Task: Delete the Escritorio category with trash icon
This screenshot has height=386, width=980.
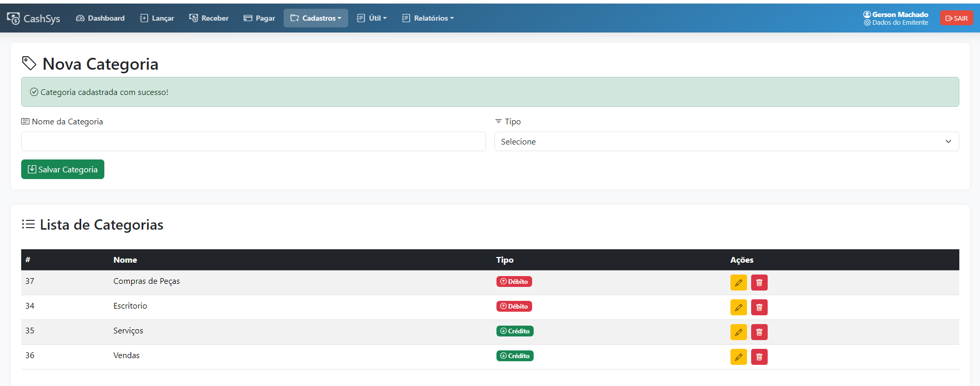Action: 759,307
